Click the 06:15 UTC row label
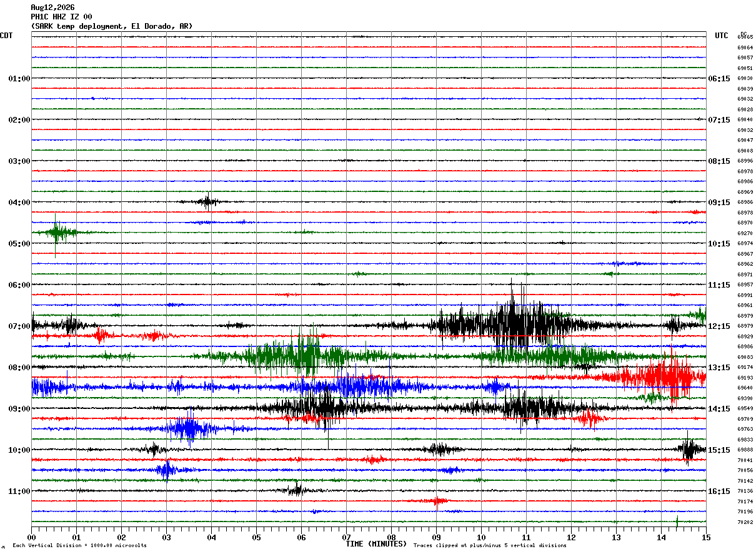 [x=719, y=79]
